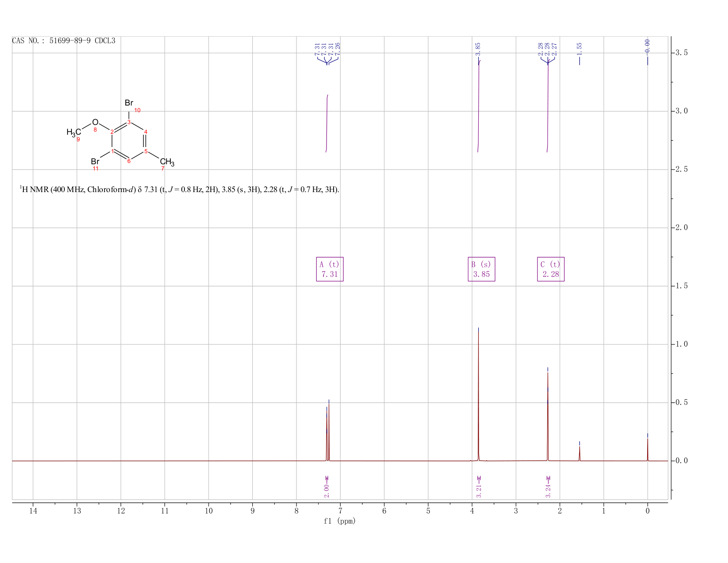
Task: Click the purple integral curve above the 2.28 peak
Action: click(548, 106)
